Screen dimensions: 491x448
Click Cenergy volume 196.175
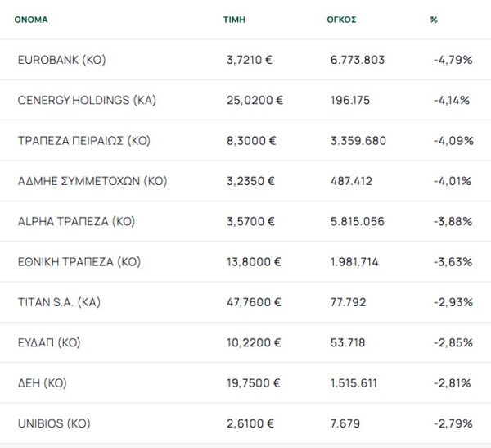pyautogui.click(x=350, y=100)
